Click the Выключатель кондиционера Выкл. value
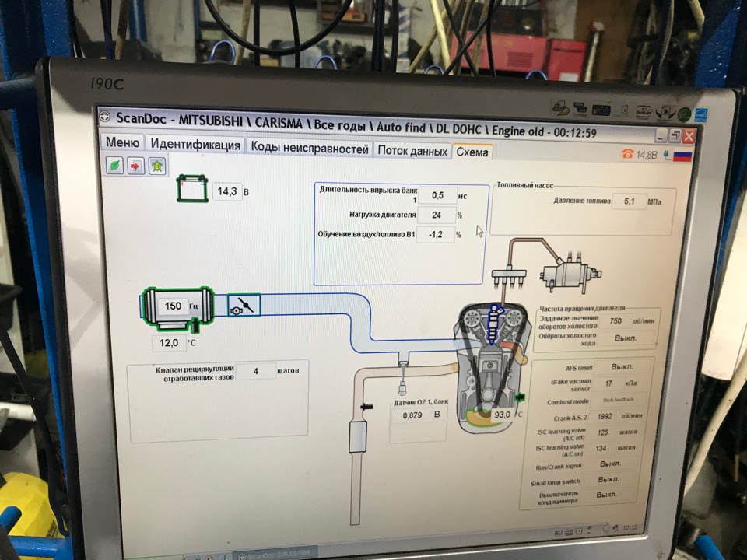 pyautogui.click(x=606, y=495)
